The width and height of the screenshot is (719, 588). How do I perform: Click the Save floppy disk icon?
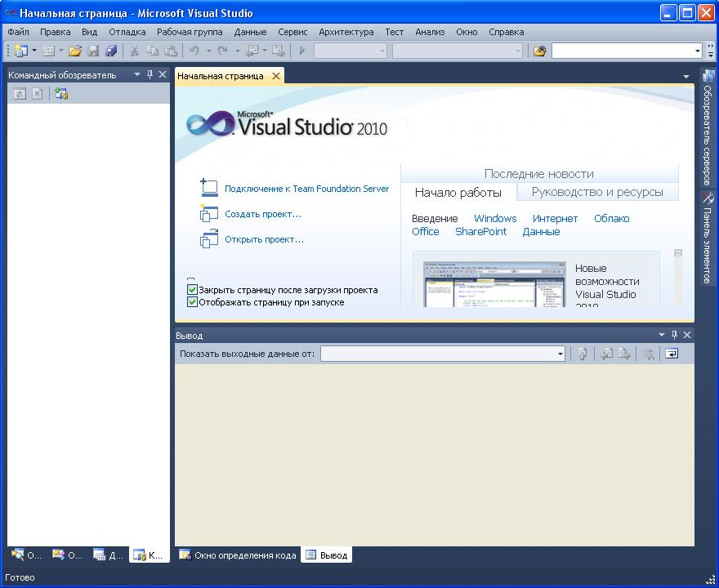click(x=93, y=51)
